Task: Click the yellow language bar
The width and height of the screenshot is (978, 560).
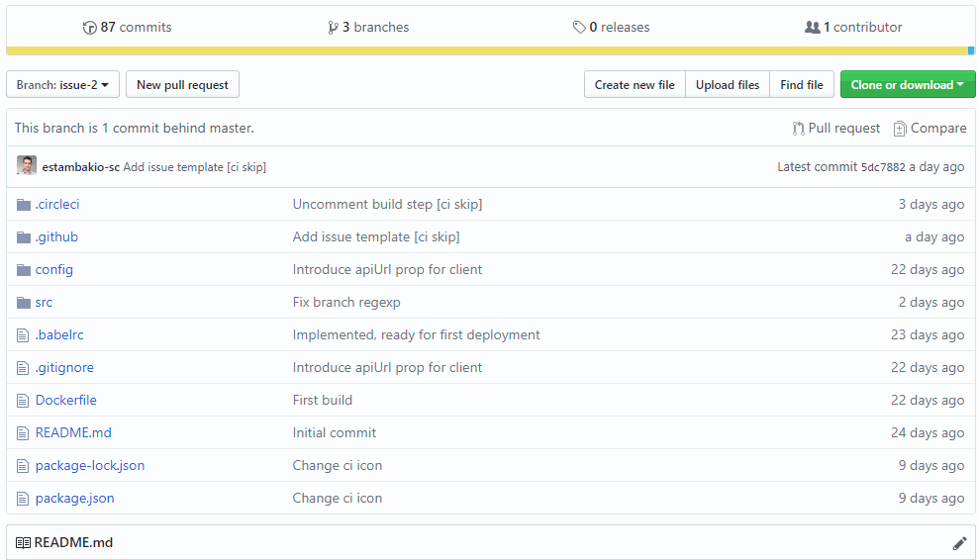Action: [x=485, y=50]
